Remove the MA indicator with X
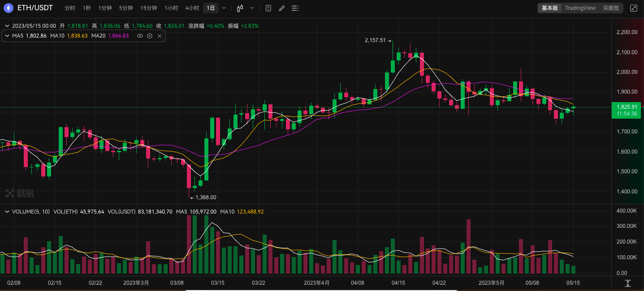Viewport: 644px width, 291px height. [160, 36]
